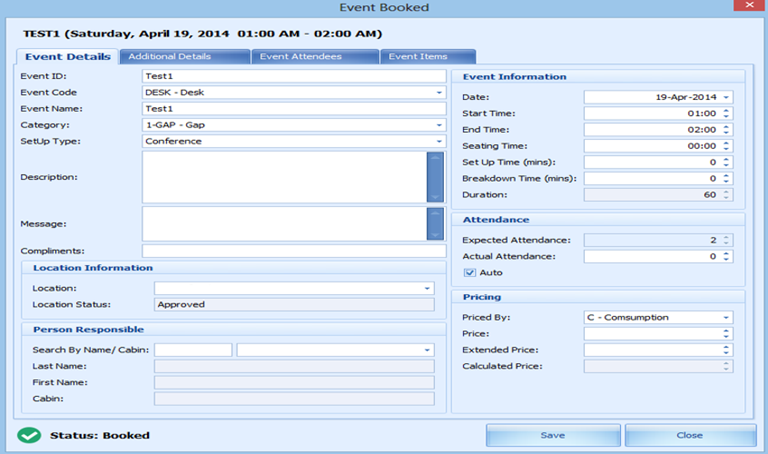The height and width of the screenshot is (454, 768).
Task: Click the Description box scrollbar
Action: (435, 177)
